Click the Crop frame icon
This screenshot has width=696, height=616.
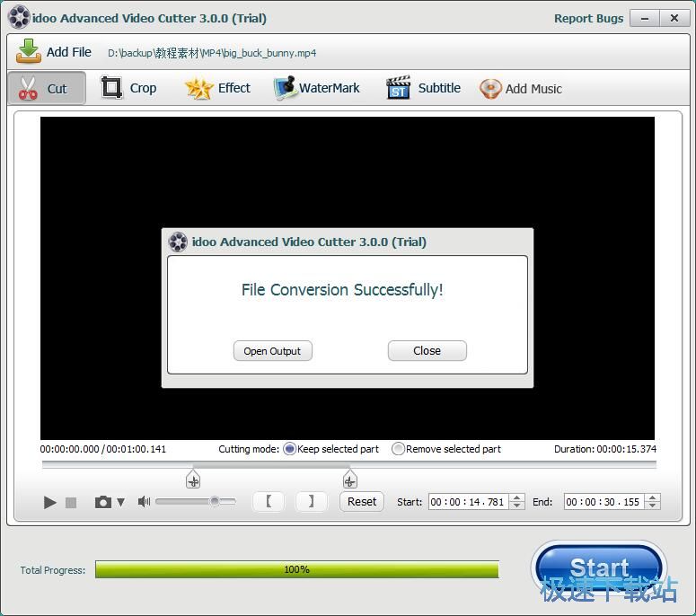click(111, 87)
